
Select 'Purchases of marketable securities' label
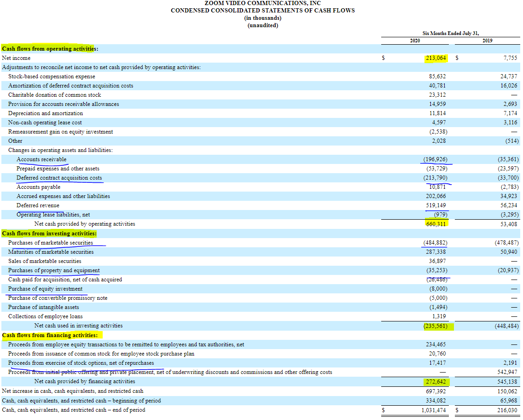click(x=51, y=243)
